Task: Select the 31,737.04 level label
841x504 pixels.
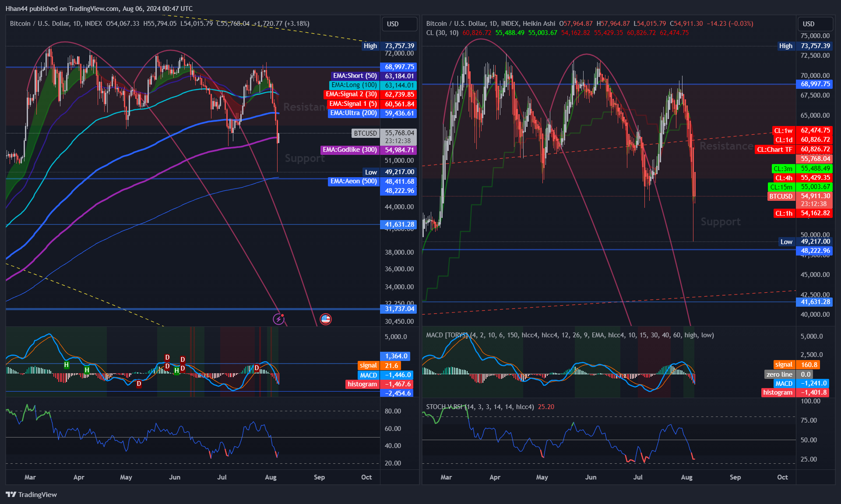Action: (x=398, y=309)
